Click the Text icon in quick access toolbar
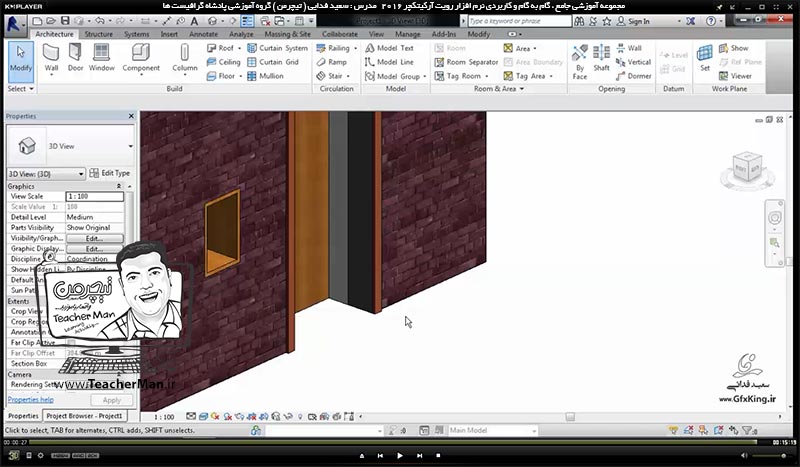800x467 pixels. [x=194, y=21]
